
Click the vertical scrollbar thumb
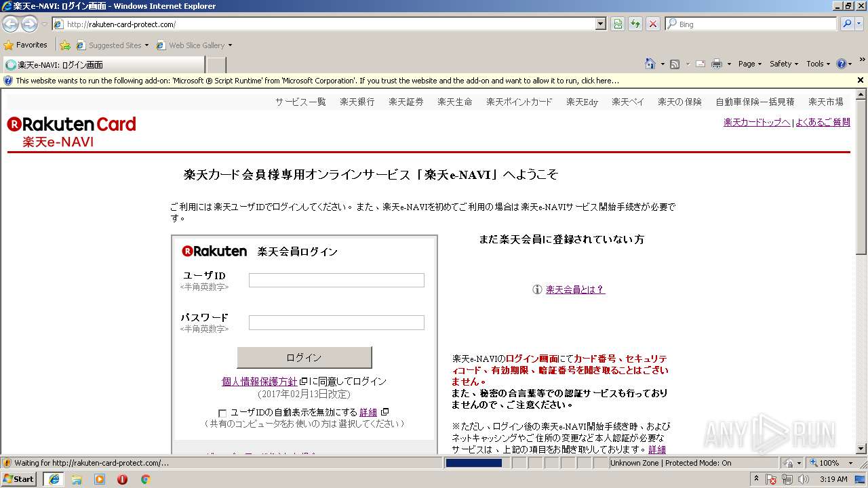[x=861, y=178]
